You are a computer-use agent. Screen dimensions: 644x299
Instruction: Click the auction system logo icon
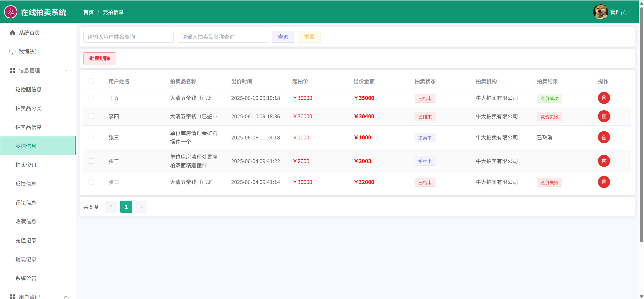coord(11,12)
